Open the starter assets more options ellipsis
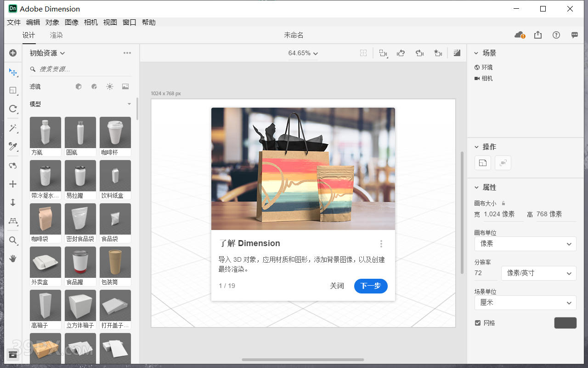This screenshot has height=368, width=588. pos(127,53)
